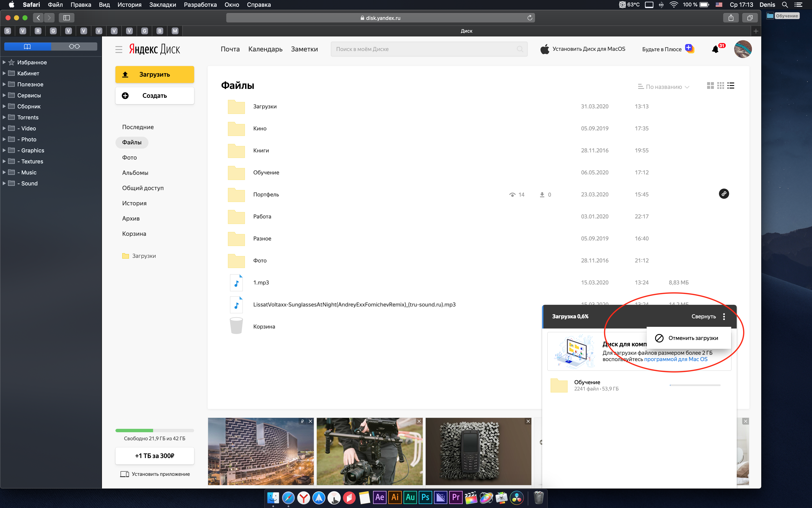This screenshot has width=812, height=508.
Task: Switch to list view layout
Action: click(731, 86)
